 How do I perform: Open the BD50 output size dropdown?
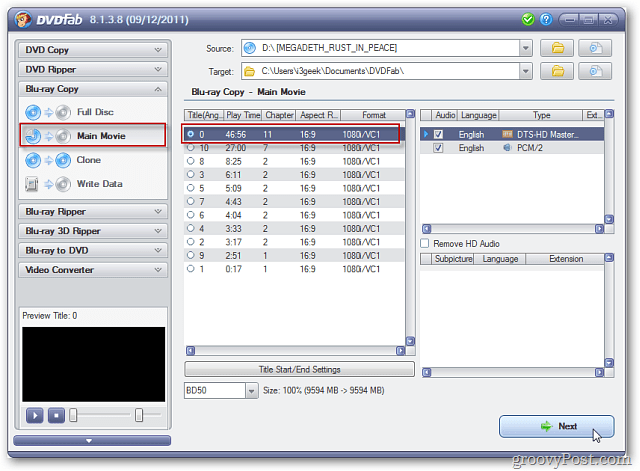tap(251, 391)
